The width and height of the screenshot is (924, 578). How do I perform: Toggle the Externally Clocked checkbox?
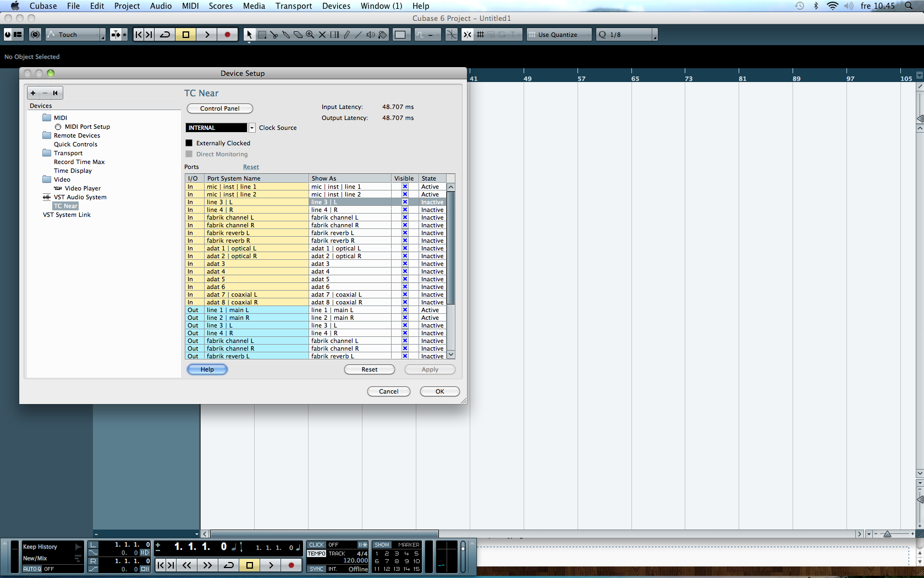[189, 143]
